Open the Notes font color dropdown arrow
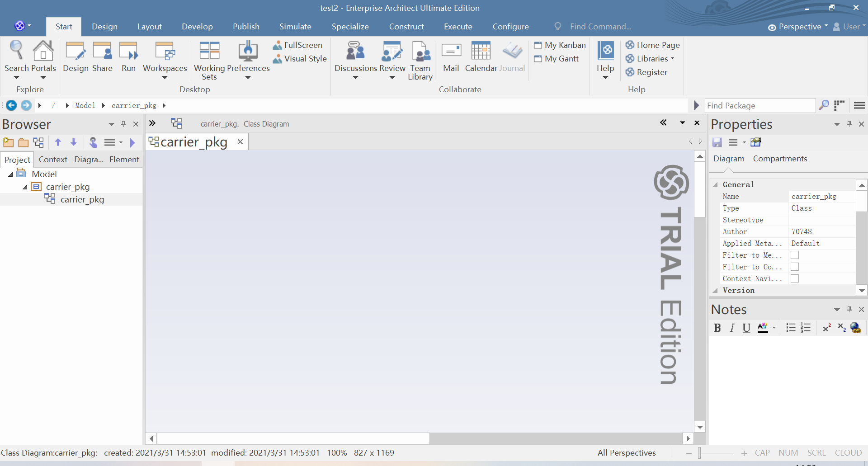 (x=774, y=328)
